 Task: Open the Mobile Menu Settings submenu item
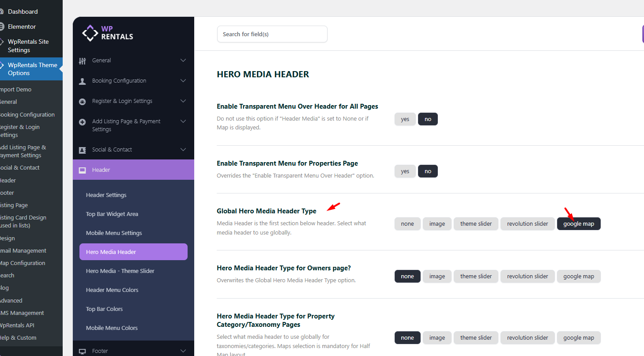pos(114,233)
